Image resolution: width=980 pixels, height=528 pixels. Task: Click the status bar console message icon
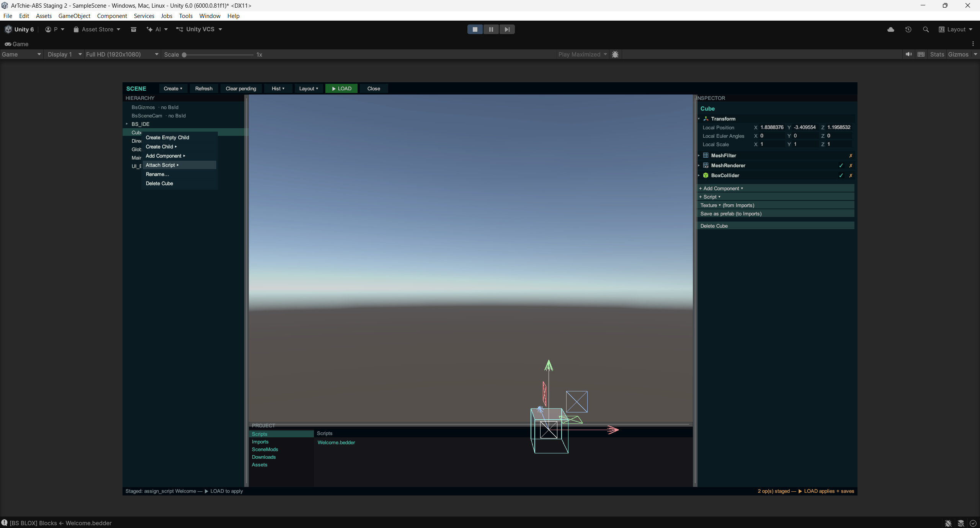(5, 523)
